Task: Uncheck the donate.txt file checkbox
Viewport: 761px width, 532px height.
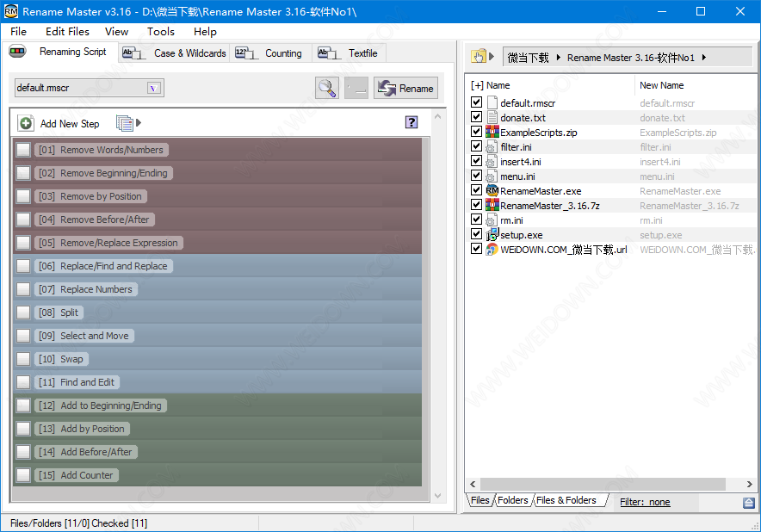Action: tap(477, 117)
